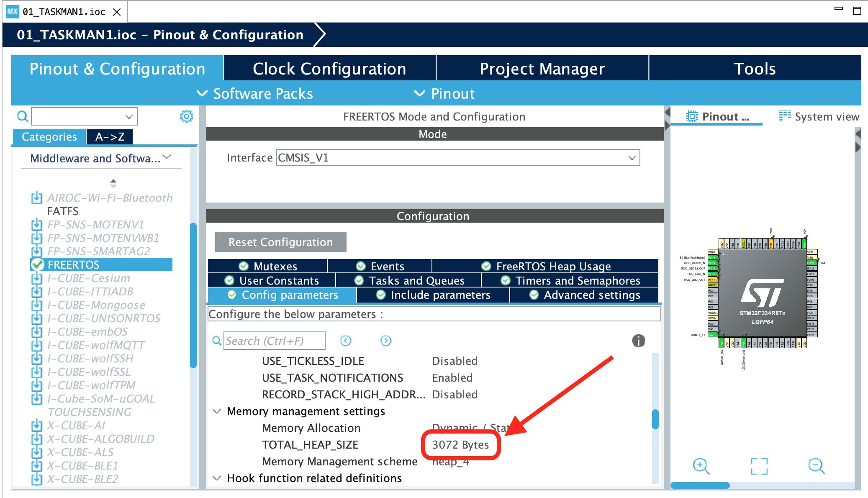
Task: Open the Mutexes tab
Action: 267,266
